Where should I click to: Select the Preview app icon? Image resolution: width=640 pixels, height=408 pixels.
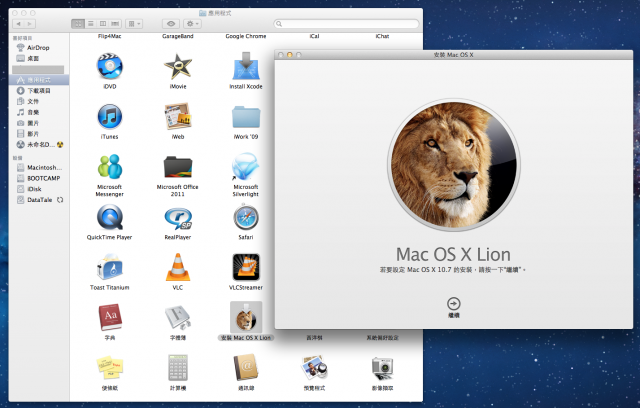tap(314, 367)
